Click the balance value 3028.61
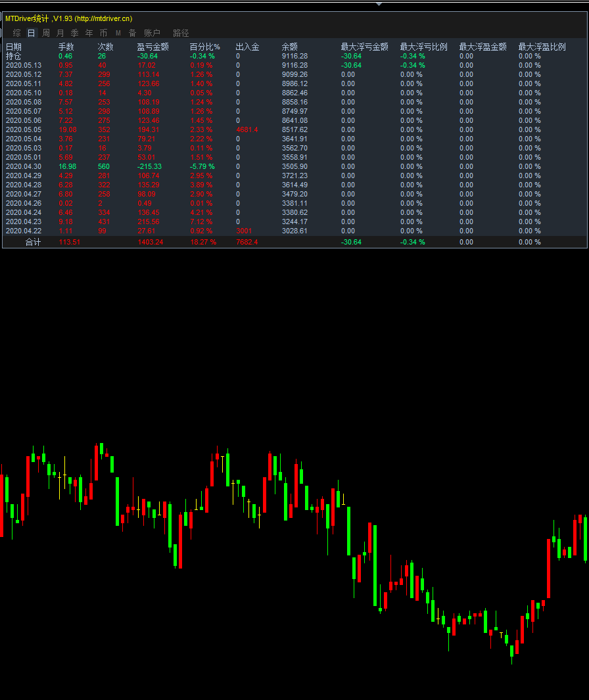Viewport: 589px width, 700px height. coord(294,231)
